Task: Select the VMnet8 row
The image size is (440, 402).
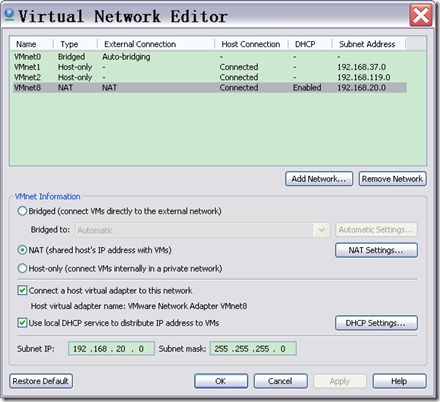Action: tap(209, 88)
